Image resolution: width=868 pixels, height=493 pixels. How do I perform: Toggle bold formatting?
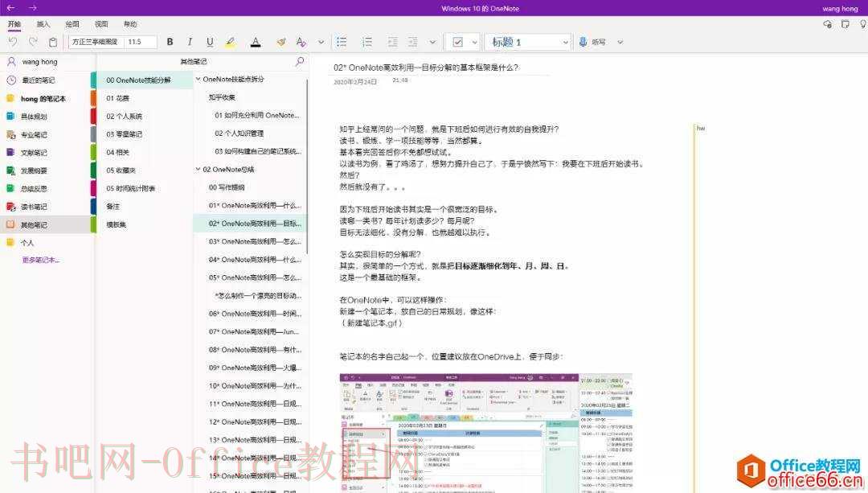[170, 42]
